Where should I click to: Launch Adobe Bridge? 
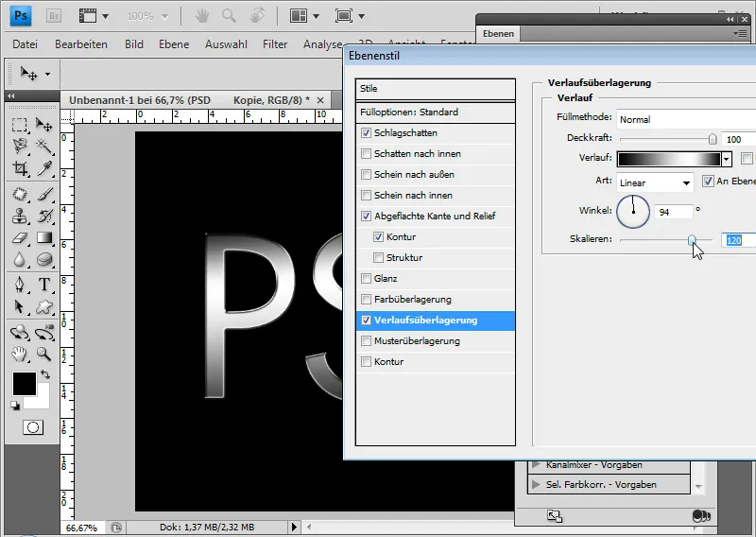tap(54, 16)
